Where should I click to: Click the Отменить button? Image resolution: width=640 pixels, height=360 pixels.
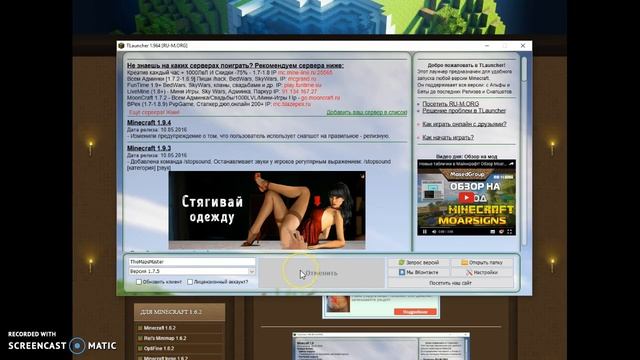click(322, 273)
